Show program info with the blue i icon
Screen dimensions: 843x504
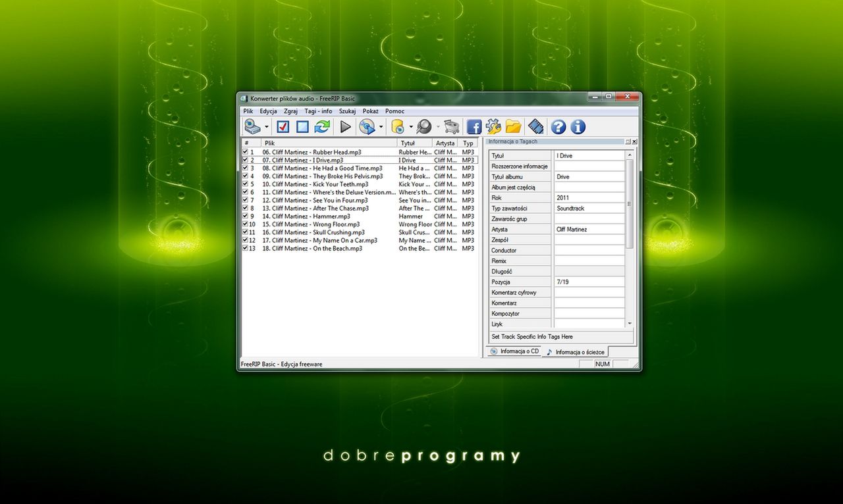pos(578,126)
